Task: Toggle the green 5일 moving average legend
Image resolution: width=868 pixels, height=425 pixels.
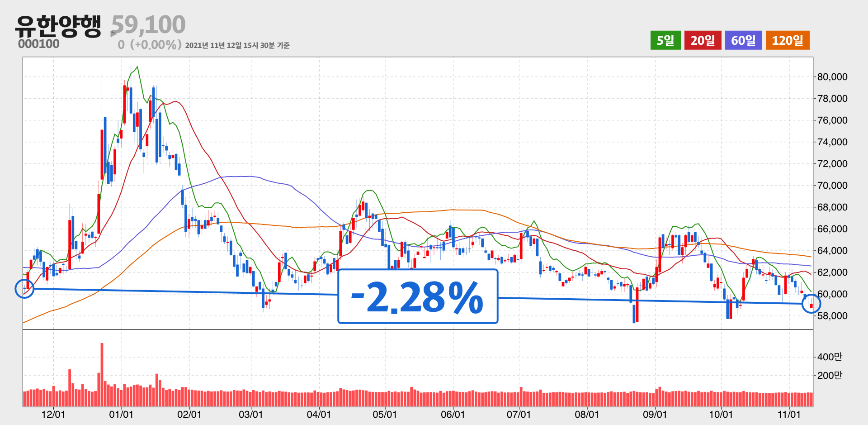Action: point(665,40)
